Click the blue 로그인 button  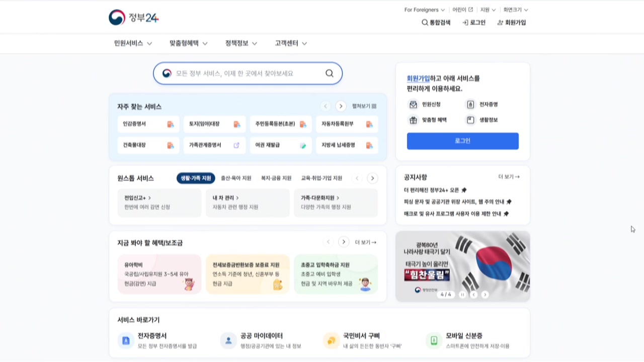point(463,141)
